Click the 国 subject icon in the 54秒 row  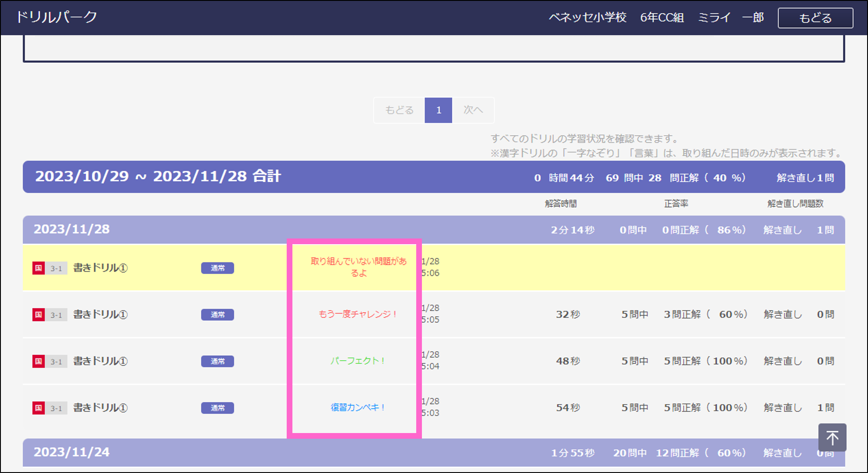click(39, 408)
